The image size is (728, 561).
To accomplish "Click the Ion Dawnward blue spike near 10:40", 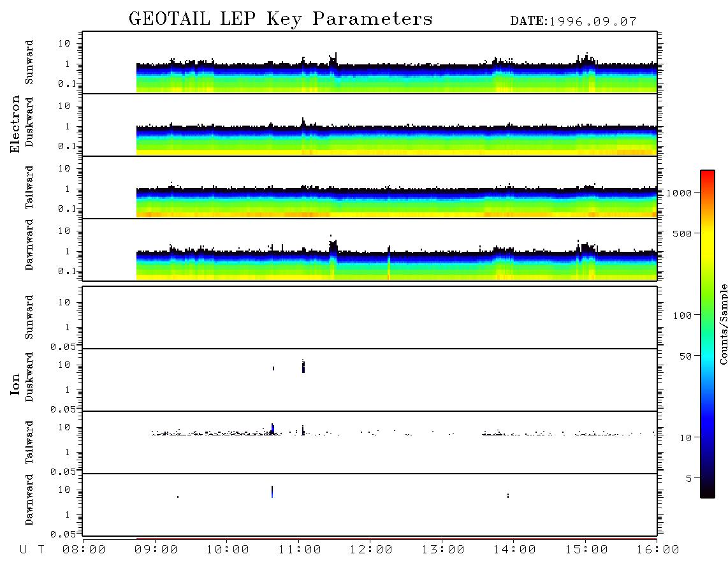I will tap(272, 492).
